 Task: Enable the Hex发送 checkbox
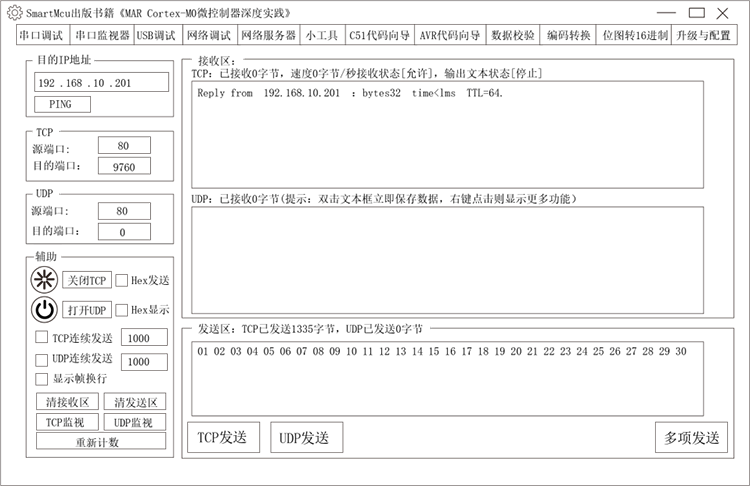122,281
